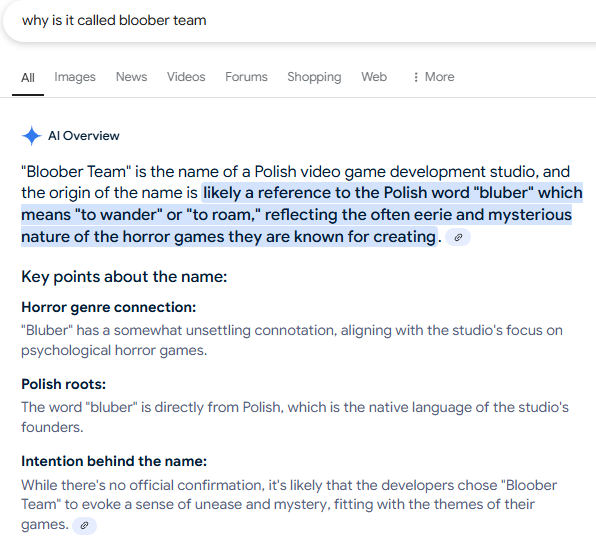Screen dimensions: 596x558
Task: Click the 'Intention behind the name:' heading
Action: click(114, 461)
